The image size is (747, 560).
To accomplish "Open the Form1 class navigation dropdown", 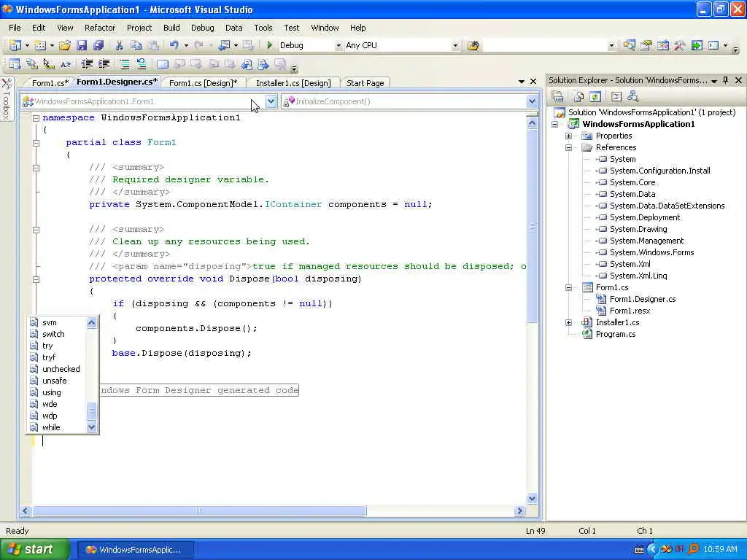I will (x=271, y=101).
